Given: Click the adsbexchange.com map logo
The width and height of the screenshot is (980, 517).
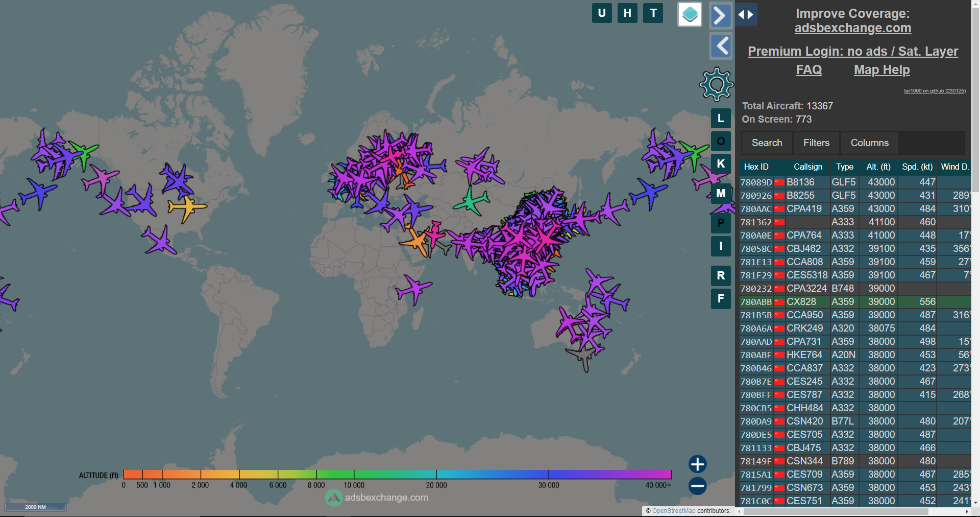Looking at the screenshot, I should point(377,498).
